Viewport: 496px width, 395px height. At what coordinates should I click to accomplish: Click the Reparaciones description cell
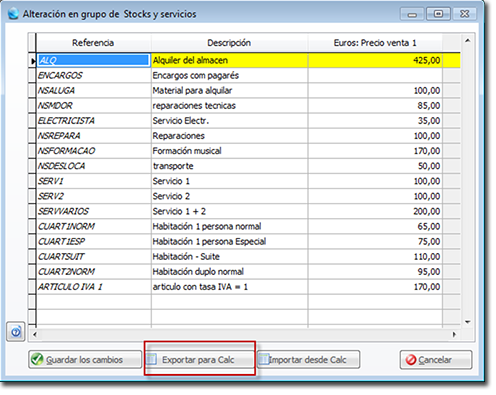pyautogui.click(x=229, y=136)
